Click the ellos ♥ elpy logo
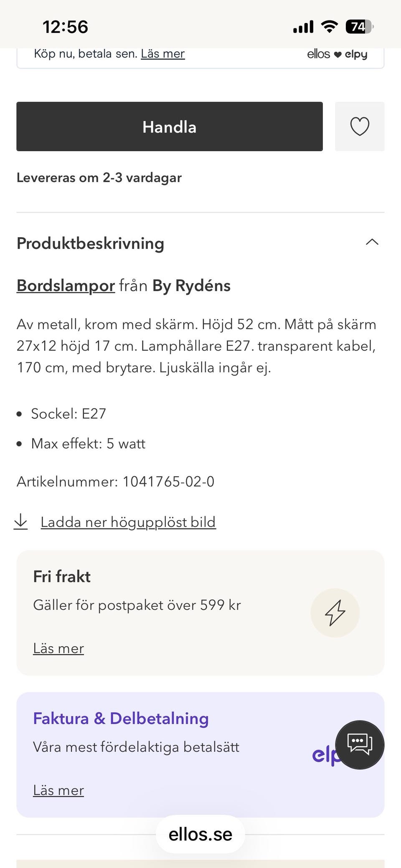 (x=337, y=54)
